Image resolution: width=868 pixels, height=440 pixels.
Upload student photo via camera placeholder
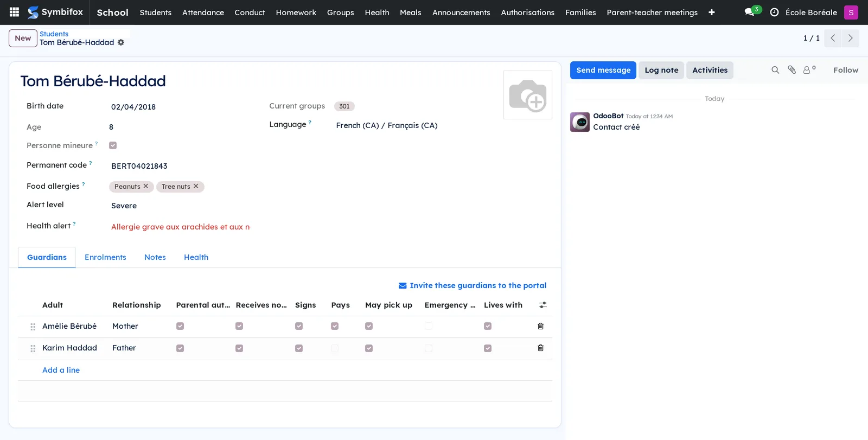[x=528, y=95]
